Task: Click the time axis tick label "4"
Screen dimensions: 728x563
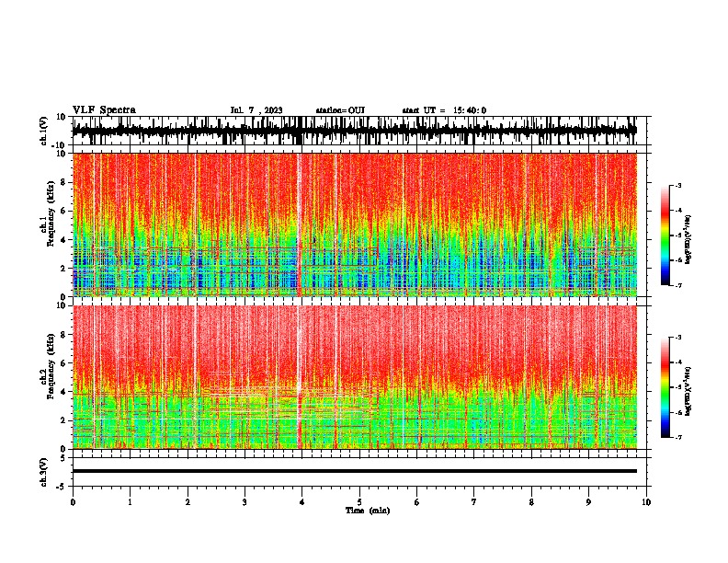Action: pyautogui.click(x=302, y=502)
